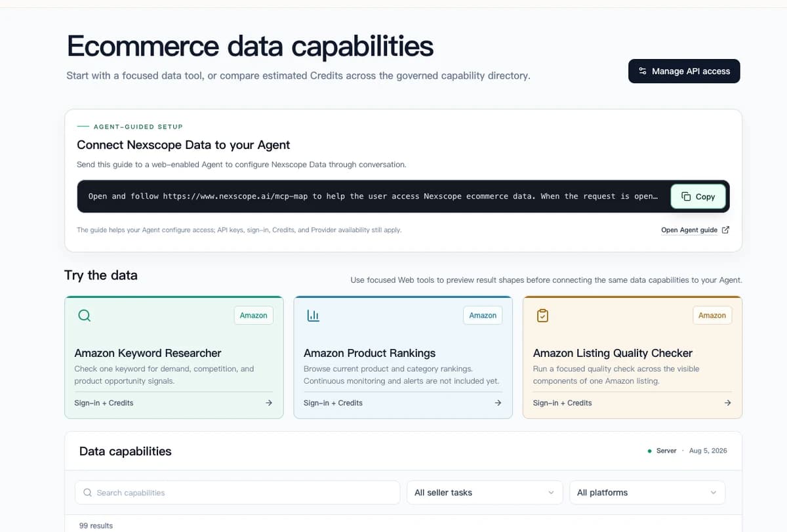Screen dimensions: 787x532
Task: Copy the agent guide prompt
Action: [698, 196]
